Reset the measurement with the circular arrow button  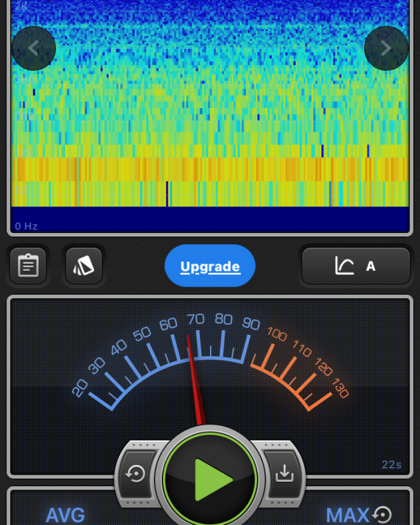[x=136, y=474]
